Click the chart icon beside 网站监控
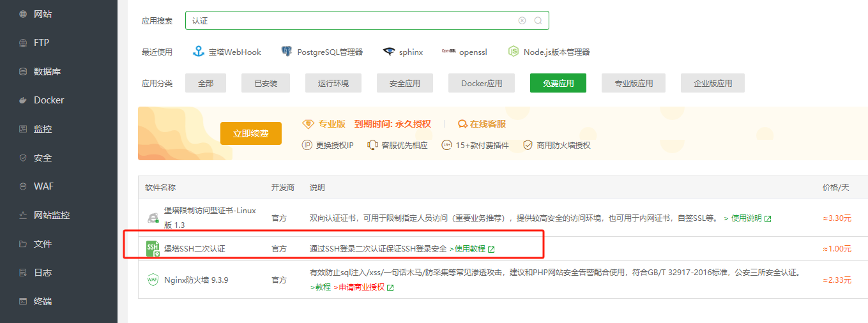868x323 pixels. [x=23, y=215]
